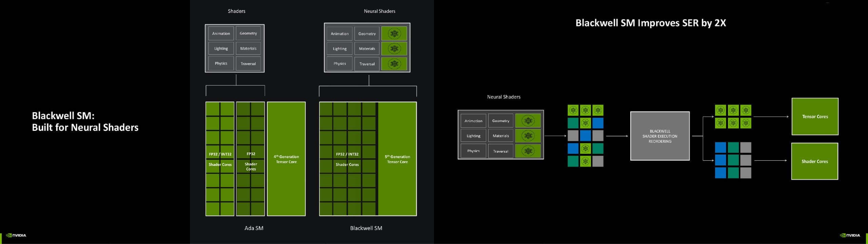This screenshot has width=868, height=244.
Task: Click Ada SM's FP32-only Shader Cores block
Action: (x=251, y=159)
